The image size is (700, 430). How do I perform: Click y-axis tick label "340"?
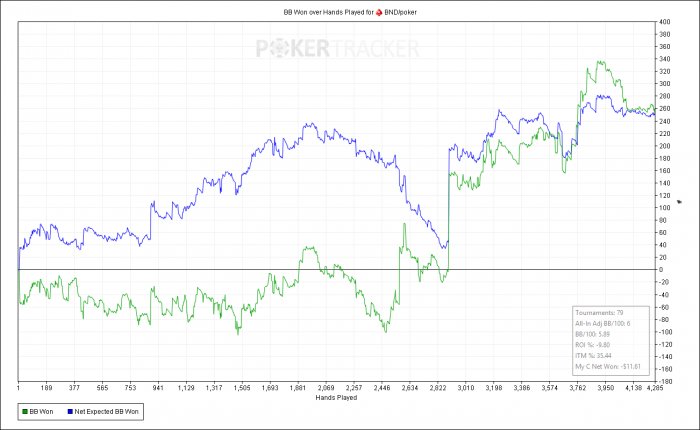point(665,59)
